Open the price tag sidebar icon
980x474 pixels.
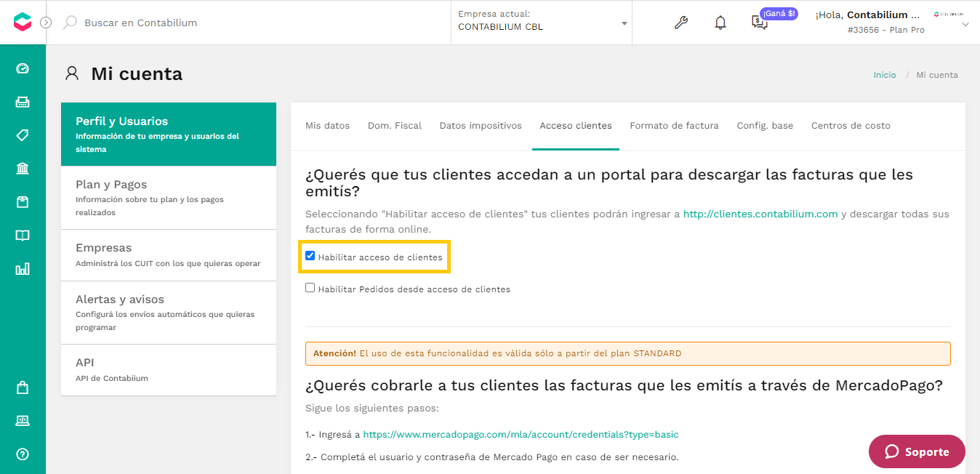click(23, 135)
